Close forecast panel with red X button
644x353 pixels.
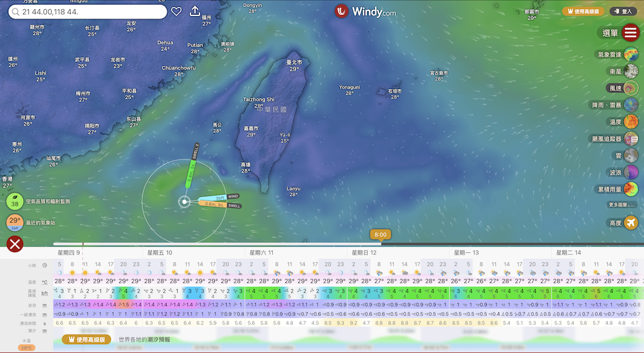click(15, 244)
